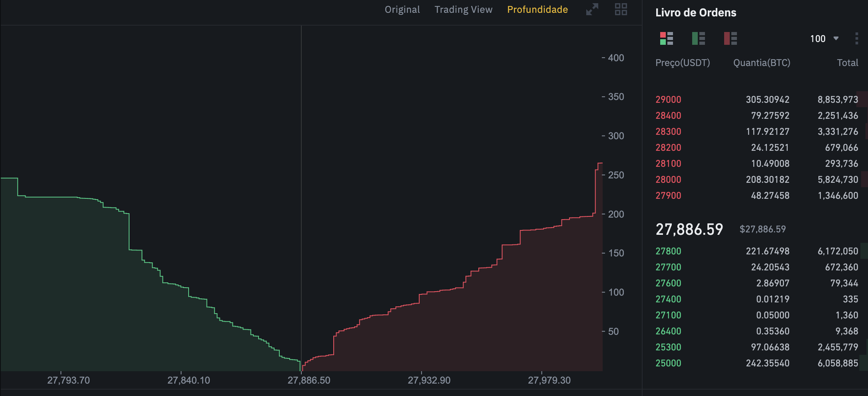Select the 28000 ask price
This screenshot has height=396, width=868.
coord(668,180)
